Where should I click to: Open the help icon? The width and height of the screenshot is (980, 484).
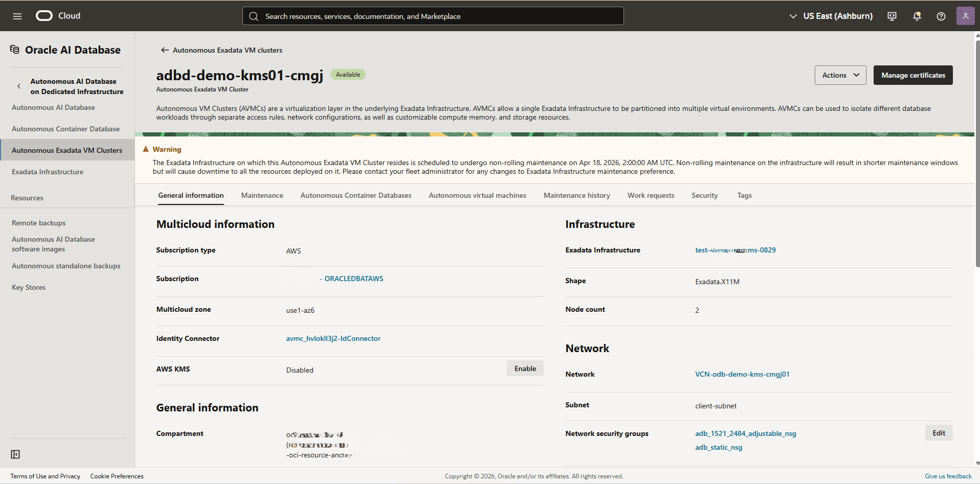(x=941, y=16)
